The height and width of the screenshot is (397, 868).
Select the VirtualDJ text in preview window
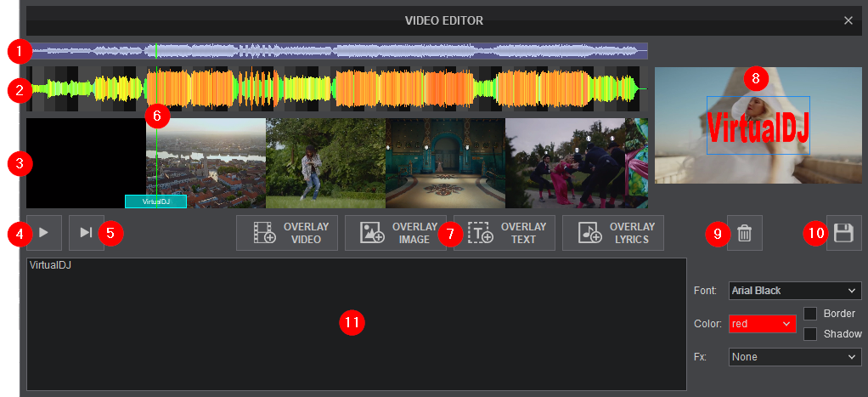point(758,125)
